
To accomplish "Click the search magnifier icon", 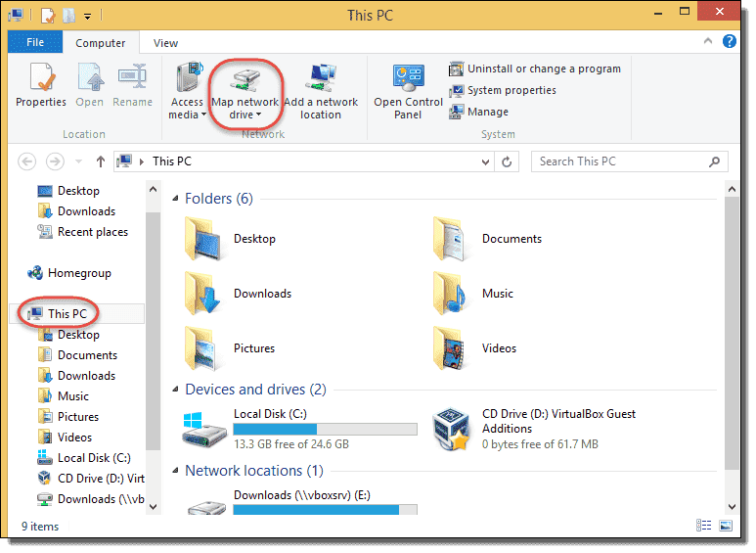I will coord(715,161).
